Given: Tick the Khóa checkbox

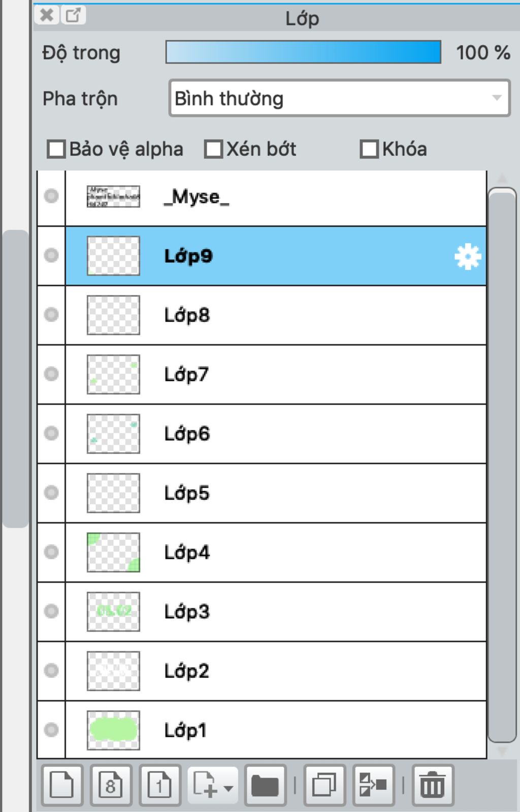Looking at the screenshot, I should click(x=369, y=149).
